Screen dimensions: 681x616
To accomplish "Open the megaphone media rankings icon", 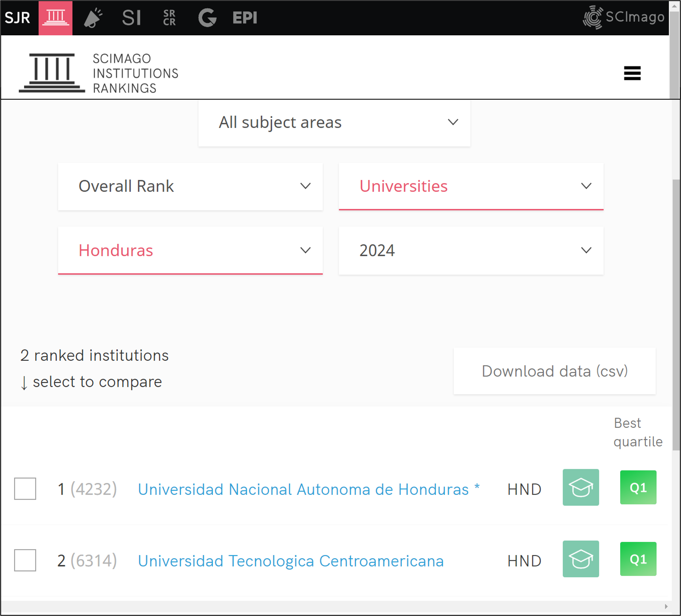I will 93,17.
